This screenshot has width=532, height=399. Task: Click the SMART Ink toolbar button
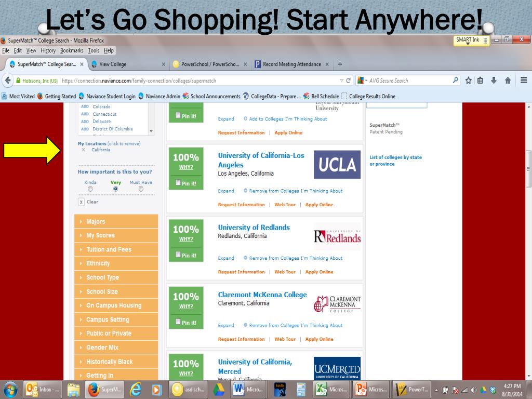tap(471, 41)
